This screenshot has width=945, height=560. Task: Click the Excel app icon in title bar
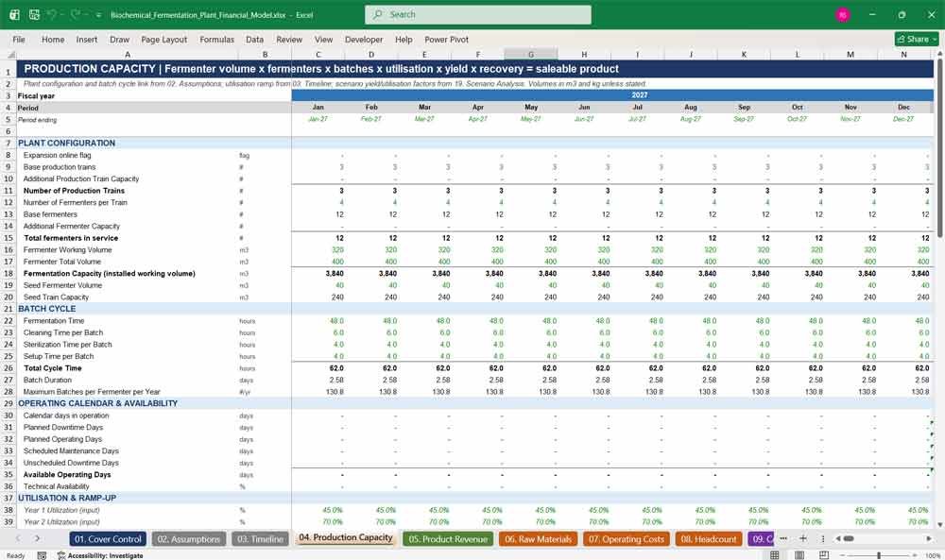click(x=14, y=14)
